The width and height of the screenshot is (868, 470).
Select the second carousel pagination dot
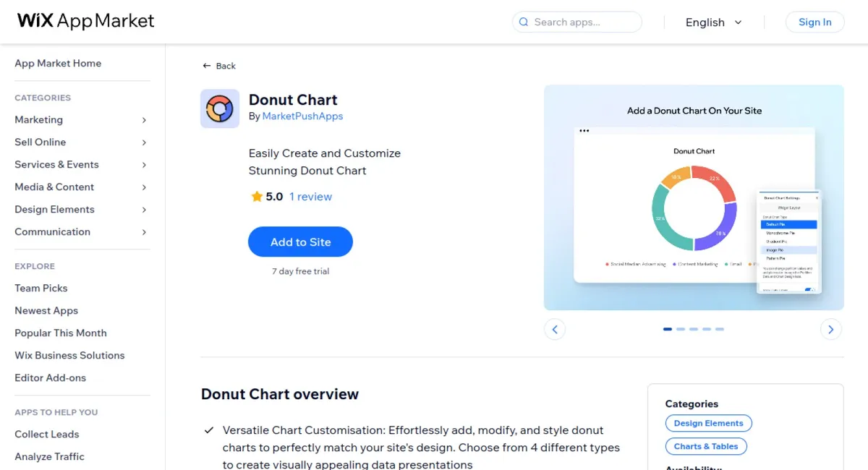[680, 329]
